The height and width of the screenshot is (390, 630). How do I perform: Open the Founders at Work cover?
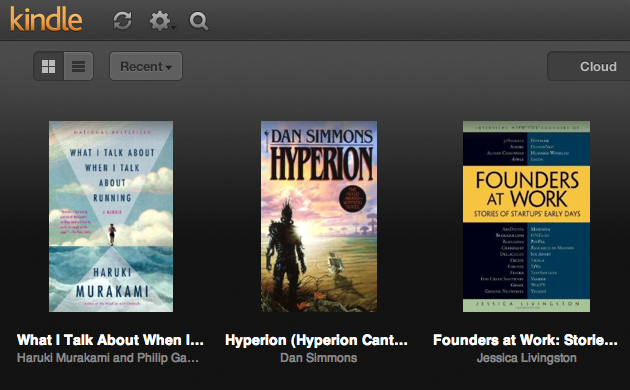click(526, 216)
